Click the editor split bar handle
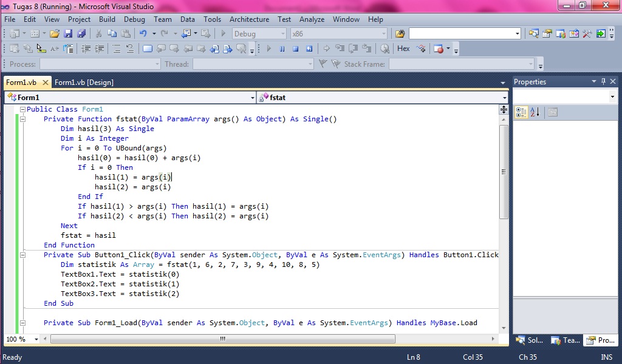This screenshot has height=364, width=622. [504, 110]
